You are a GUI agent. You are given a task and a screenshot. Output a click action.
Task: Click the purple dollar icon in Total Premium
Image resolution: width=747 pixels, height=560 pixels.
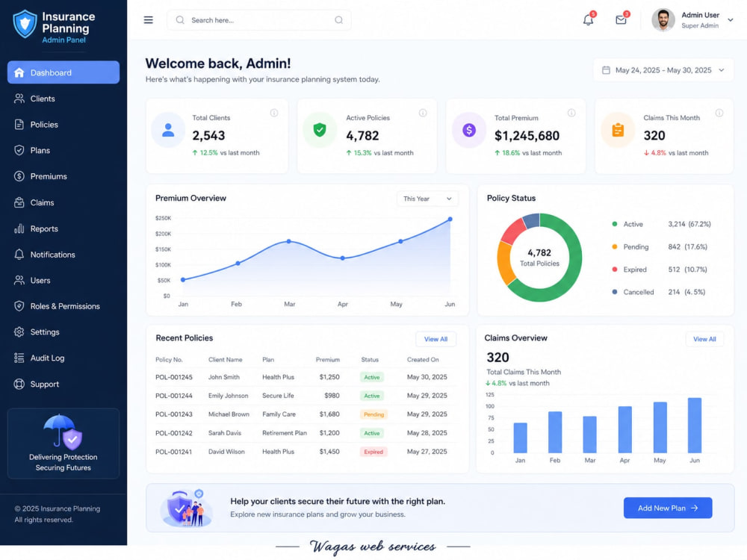coord(469,130)
